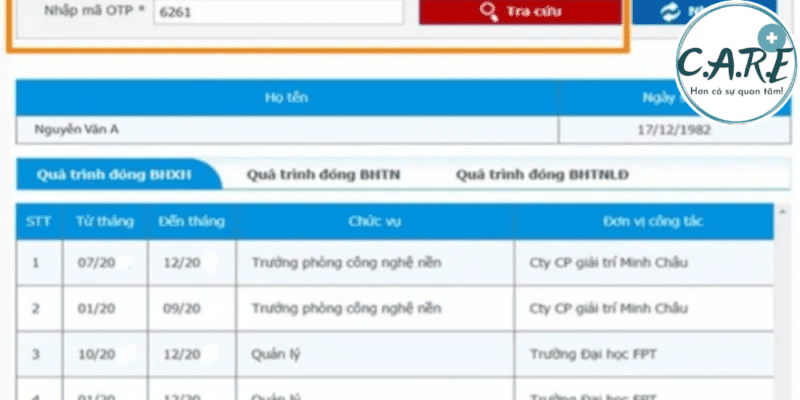Click the OTP input field with 6261
The width and height of the screenshot is (800, 400).
[x=279, y=12]
